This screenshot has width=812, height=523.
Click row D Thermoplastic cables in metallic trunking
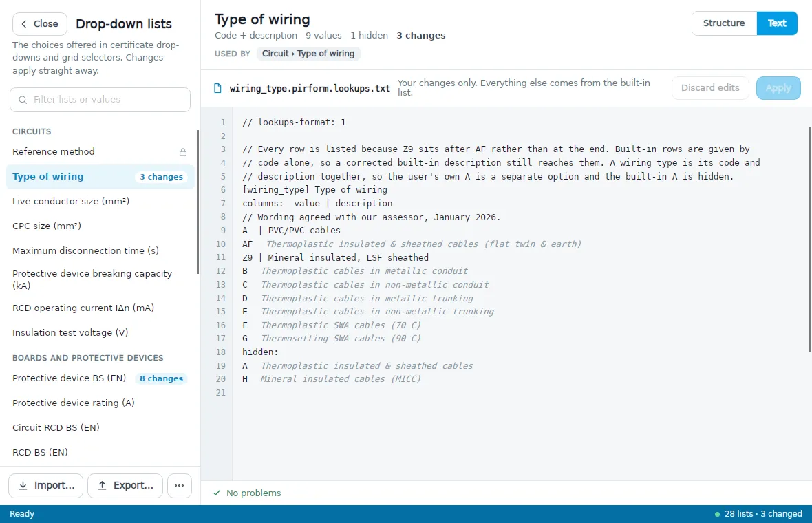[x=357, y=298]
